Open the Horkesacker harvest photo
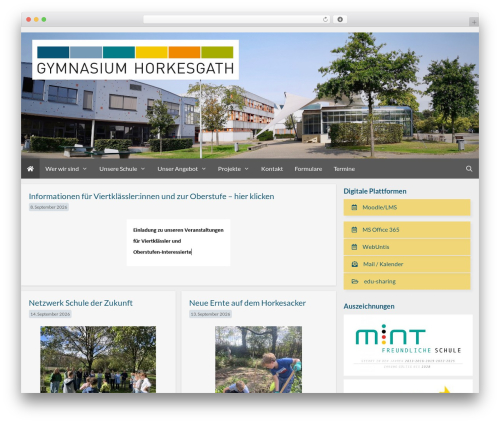 click(258, 359)
